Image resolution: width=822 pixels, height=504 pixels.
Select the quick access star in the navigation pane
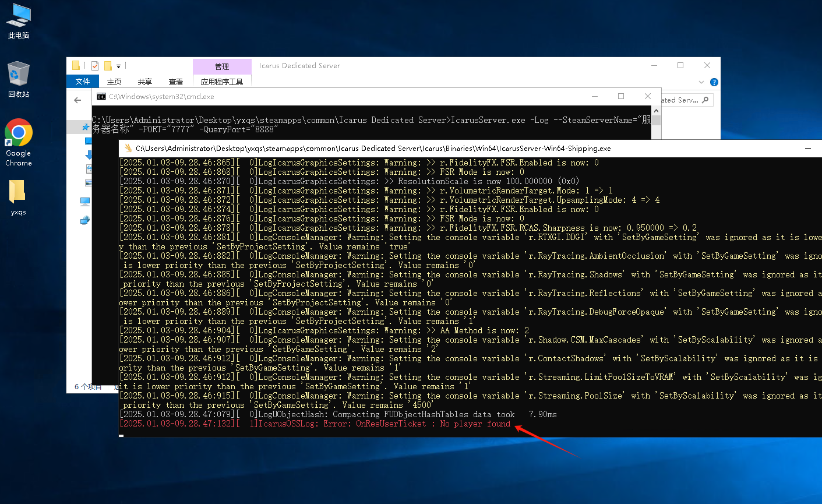(x=86, y=126)
